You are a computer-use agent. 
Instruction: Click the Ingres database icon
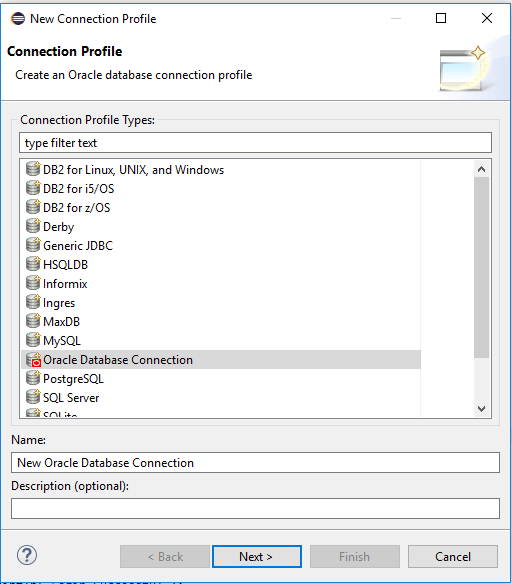point(33,302)
